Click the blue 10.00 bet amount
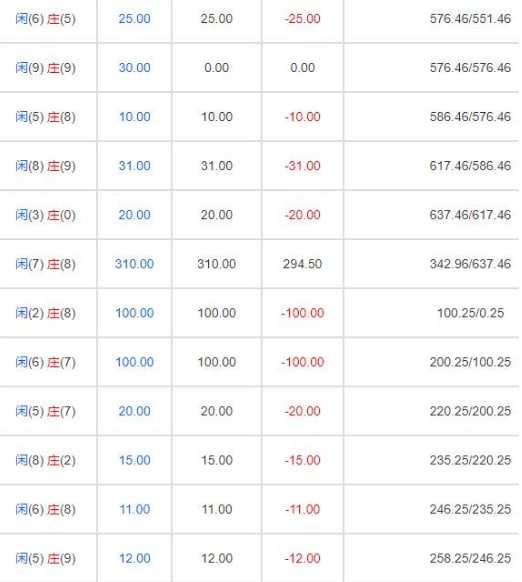 click(134, 117)
